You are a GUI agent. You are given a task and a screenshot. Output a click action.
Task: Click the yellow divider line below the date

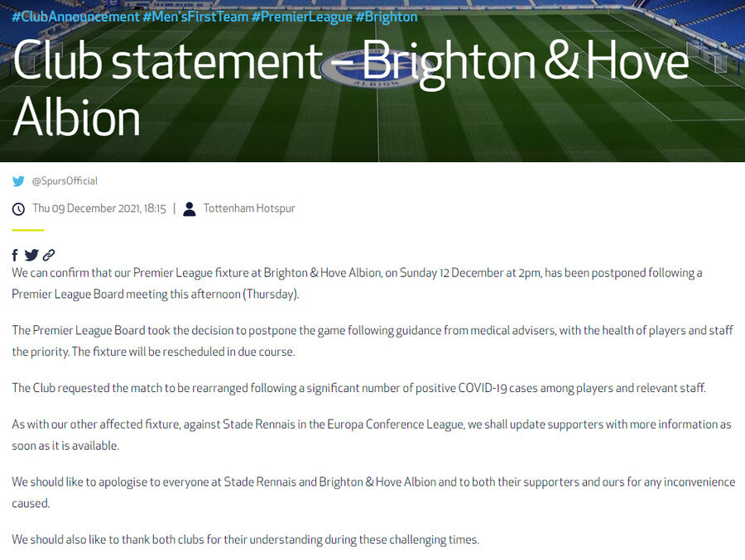28,230
